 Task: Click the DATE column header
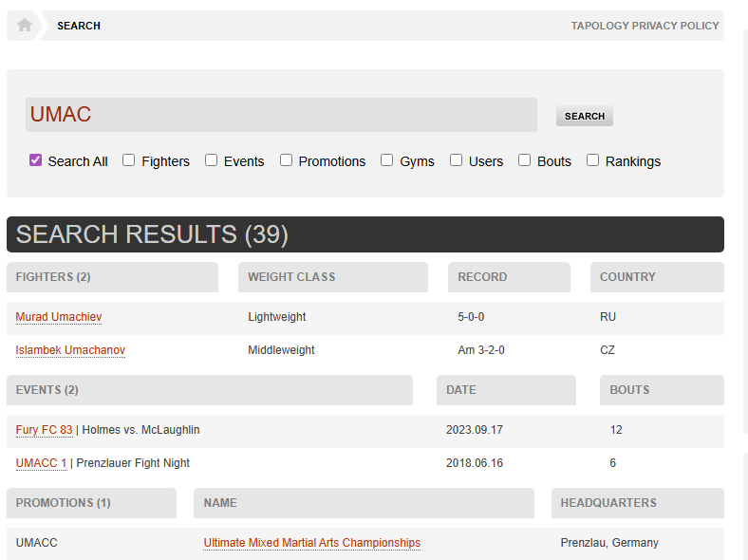(506, 390)
